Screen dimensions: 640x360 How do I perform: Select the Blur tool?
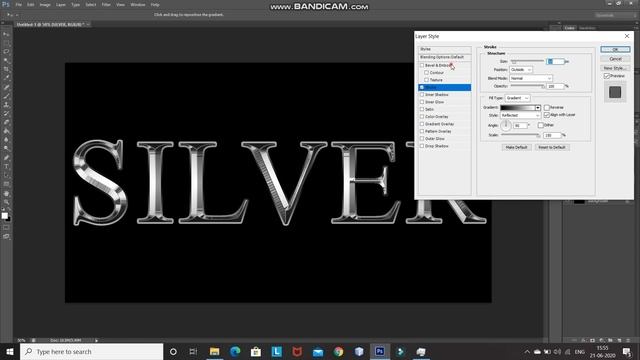6,140
